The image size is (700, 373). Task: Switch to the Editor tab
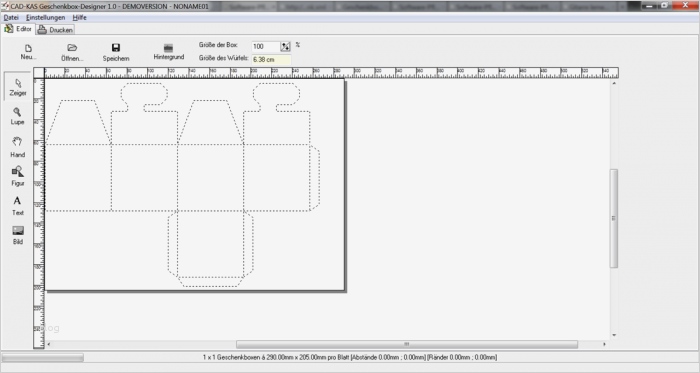coord(18,29)
